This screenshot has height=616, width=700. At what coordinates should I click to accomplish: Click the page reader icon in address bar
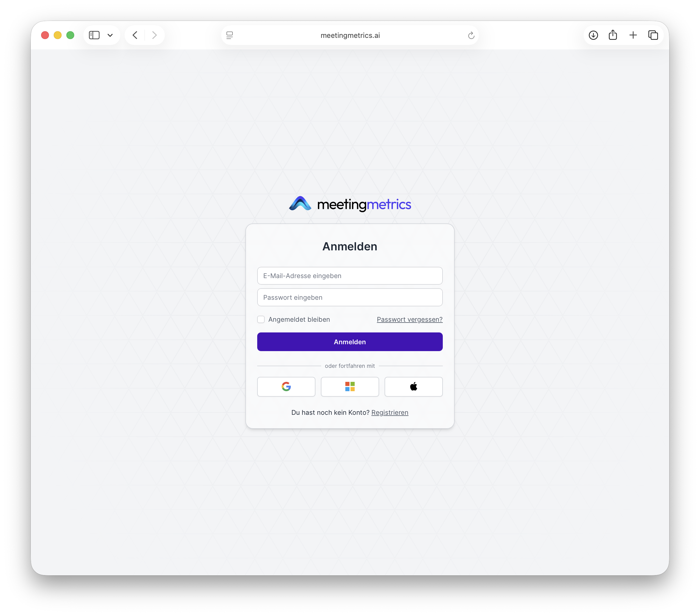point(229,35)
